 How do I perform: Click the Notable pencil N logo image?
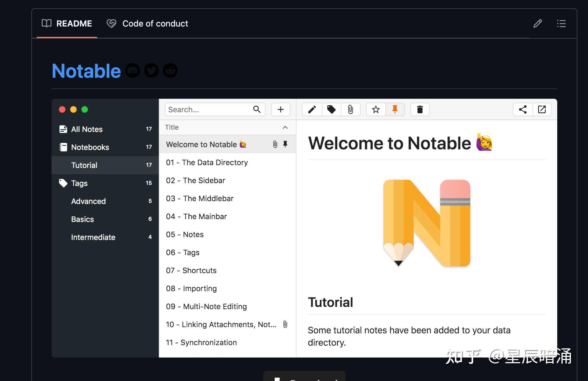pyautogui.click(x=427, y=223)
